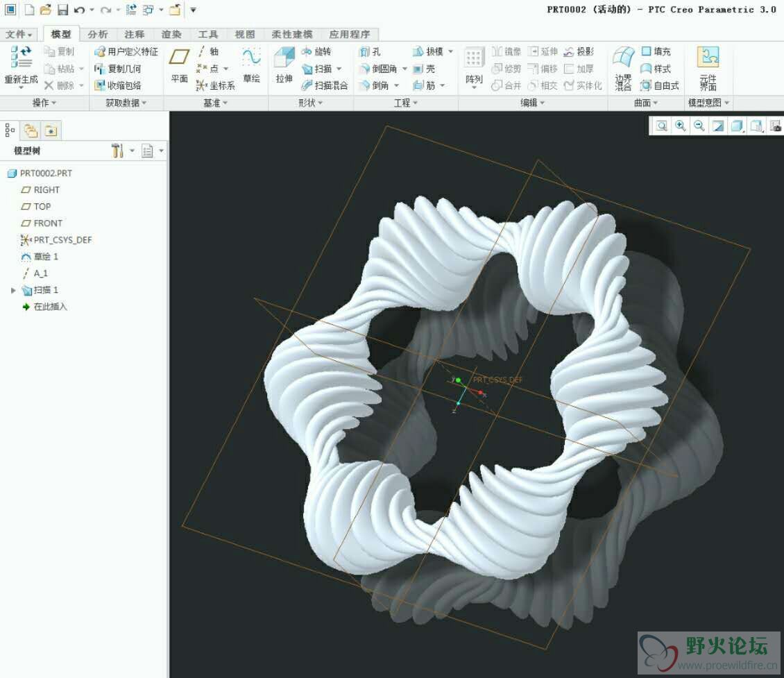
Task: Click 复制几何 (Copy Geometry)
Action: (118, 69)
